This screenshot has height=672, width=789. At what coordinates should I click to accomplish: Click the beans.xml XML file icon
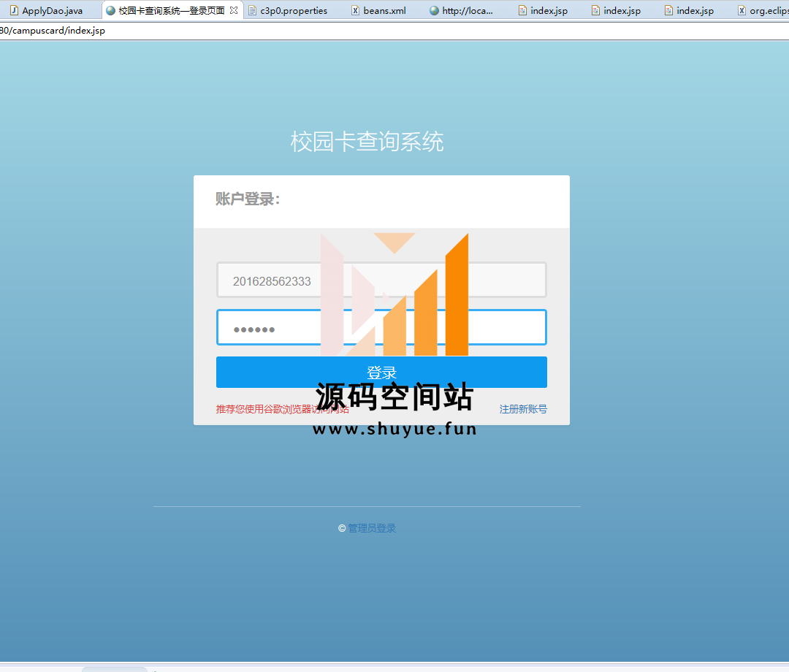pos(355,11)
